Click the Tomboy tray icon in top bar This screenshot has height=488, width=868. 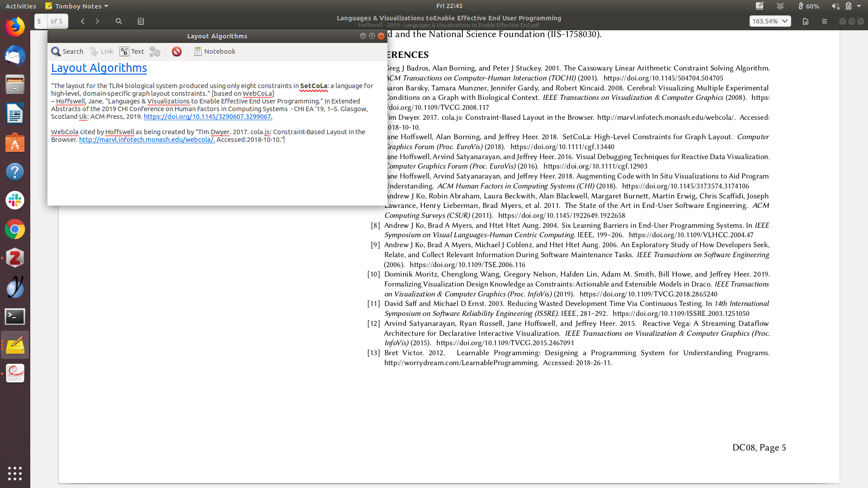759,6
